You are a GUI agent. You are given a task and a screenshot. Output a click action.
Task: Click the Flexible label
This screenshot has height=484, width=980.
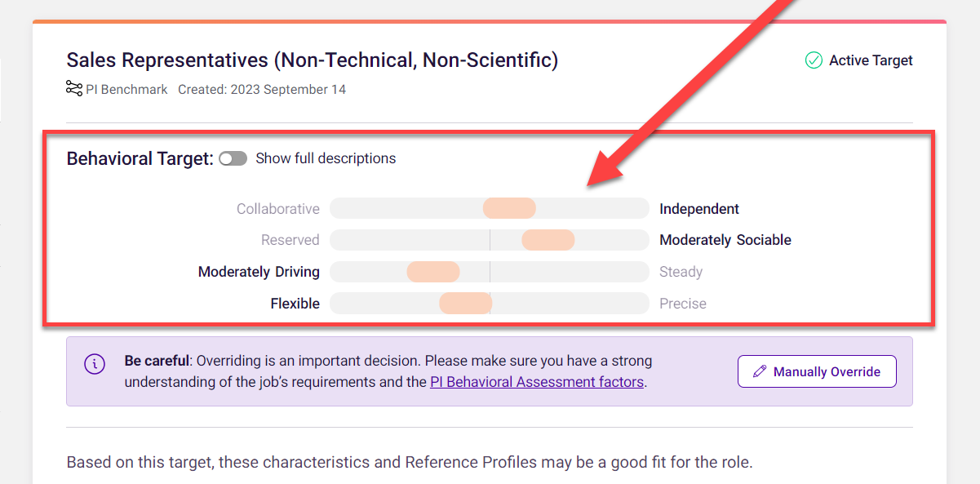coord(295,304)
